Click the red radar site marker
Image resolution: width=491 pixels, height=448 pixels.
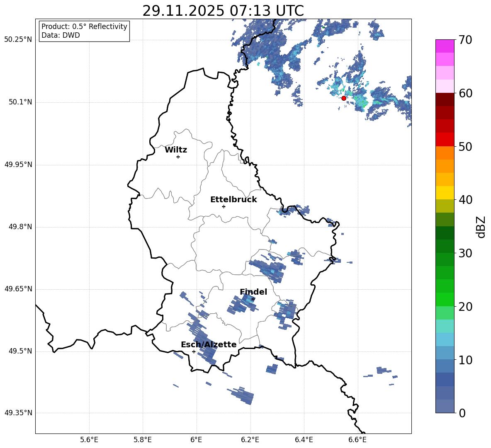click(344, 98)
